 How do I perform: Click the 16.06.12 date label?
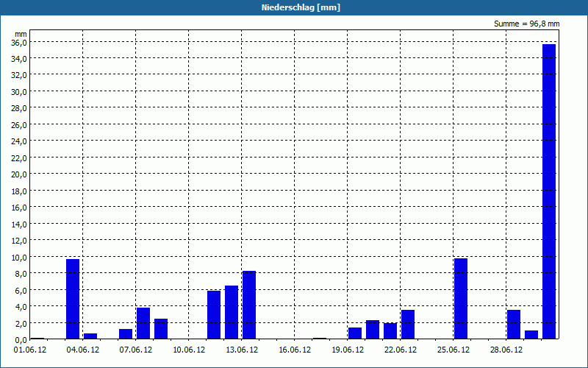(295, 350)
